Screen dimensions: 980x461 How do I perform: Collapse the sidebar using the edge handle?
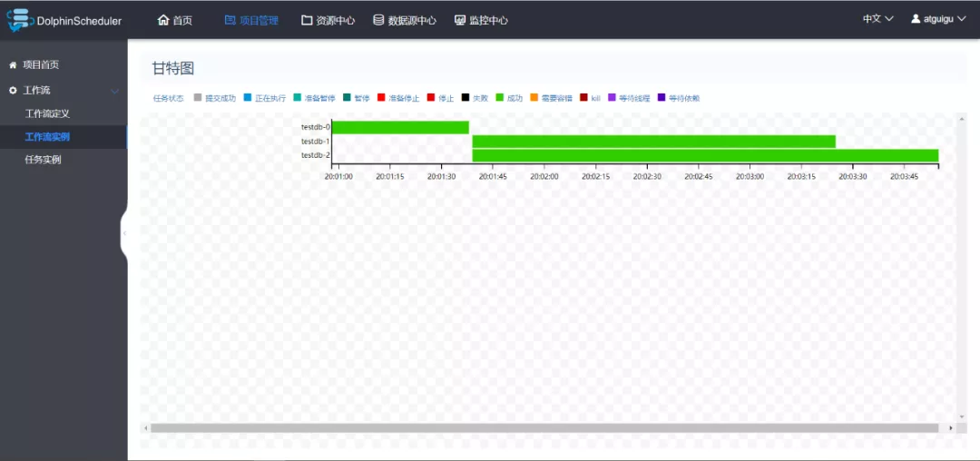tap(124, 233)
